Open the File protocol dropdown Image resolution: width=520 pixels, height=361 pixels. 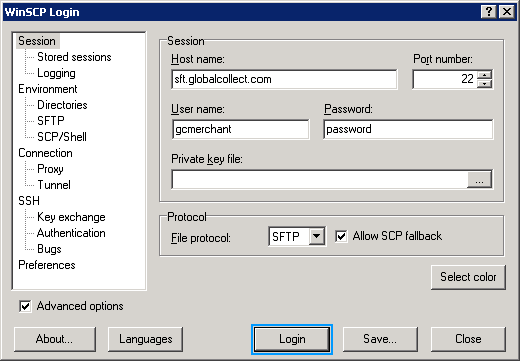(317, 236)
